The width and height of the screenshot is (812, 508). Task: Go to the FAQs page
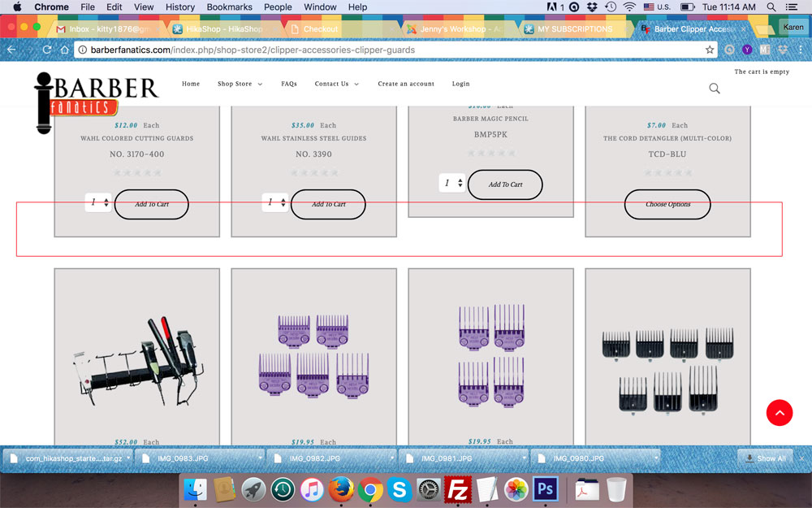(x=289, y=84)
